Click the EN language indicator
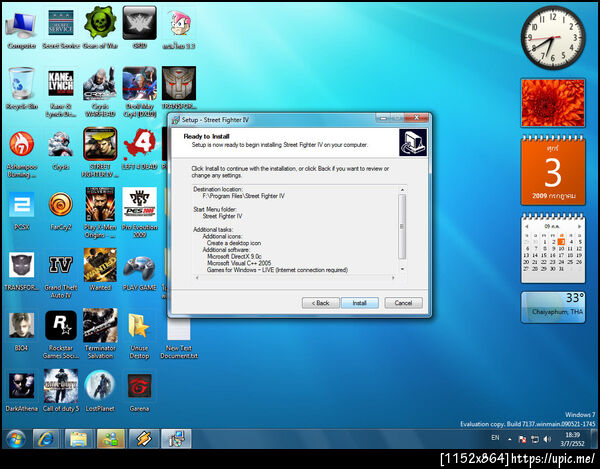Image resolution: width=600 pixels, height=469 pixels. tap(495, 438)
